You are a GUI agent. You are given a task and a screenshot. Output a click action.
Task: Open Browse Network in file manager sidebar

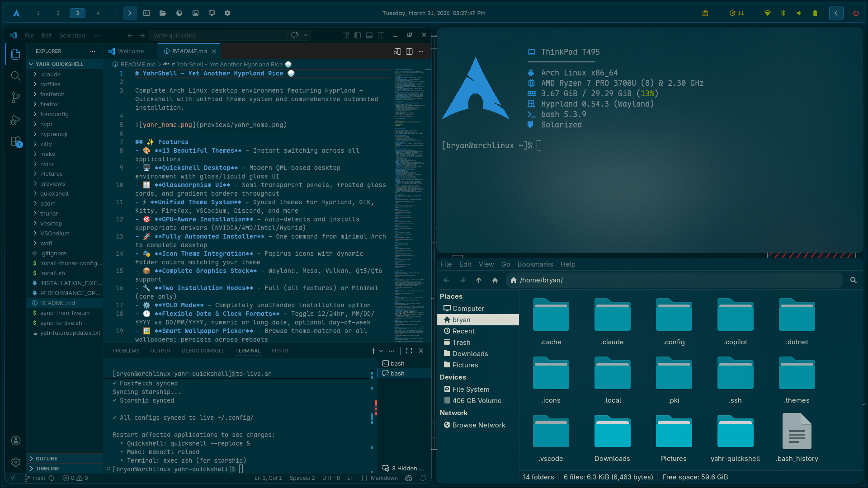478,425
